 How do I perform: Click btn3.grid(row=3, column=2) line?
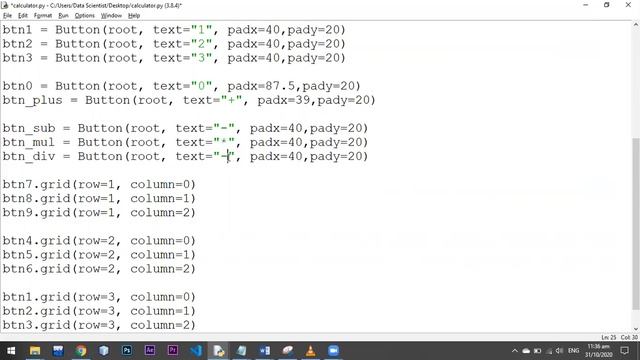click(99, 325)
